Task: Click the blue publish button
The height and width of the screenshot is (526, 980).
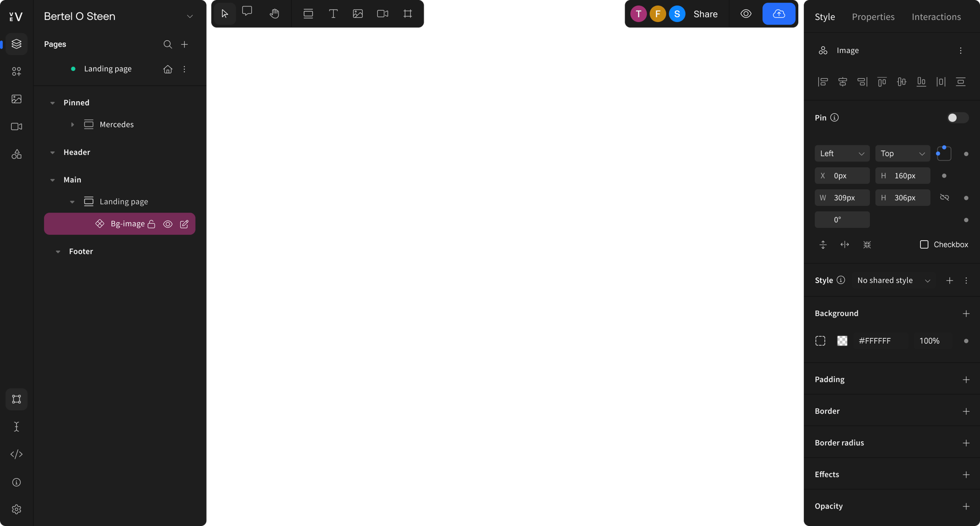Action: [778, 14]
